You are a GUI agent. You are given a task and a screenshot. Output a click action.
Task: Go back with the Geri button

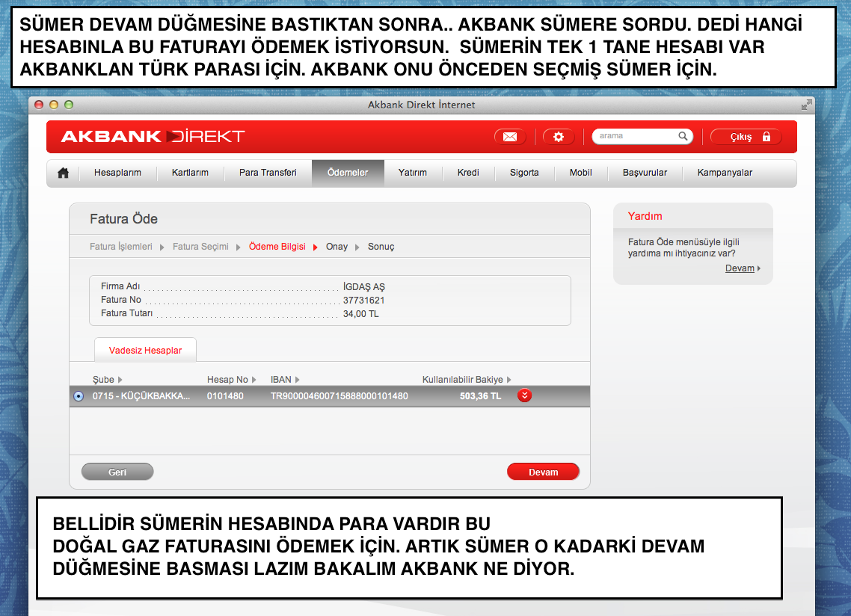point(117,472)
